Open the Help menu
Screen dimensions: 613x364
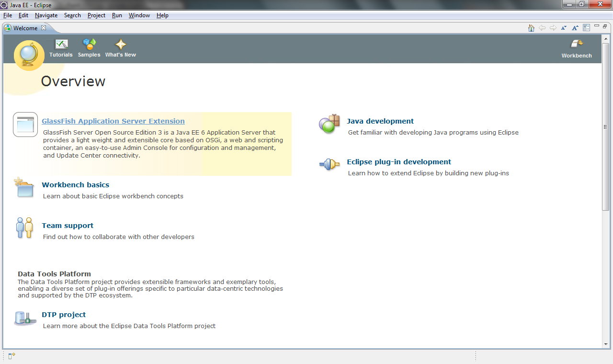click(x=162, y=15)
